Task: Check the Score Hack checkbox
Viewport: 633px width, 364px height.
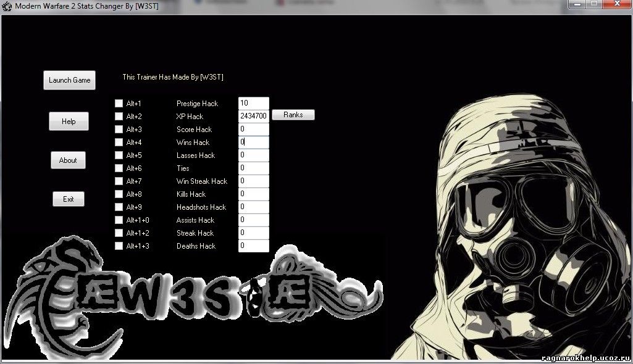Action: point(119,130)
